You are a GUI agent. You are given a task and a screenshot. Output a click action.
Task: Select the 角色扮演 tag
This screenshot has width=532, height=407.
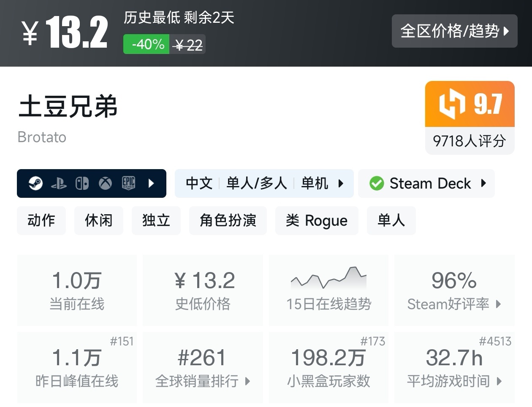point(228,220)
